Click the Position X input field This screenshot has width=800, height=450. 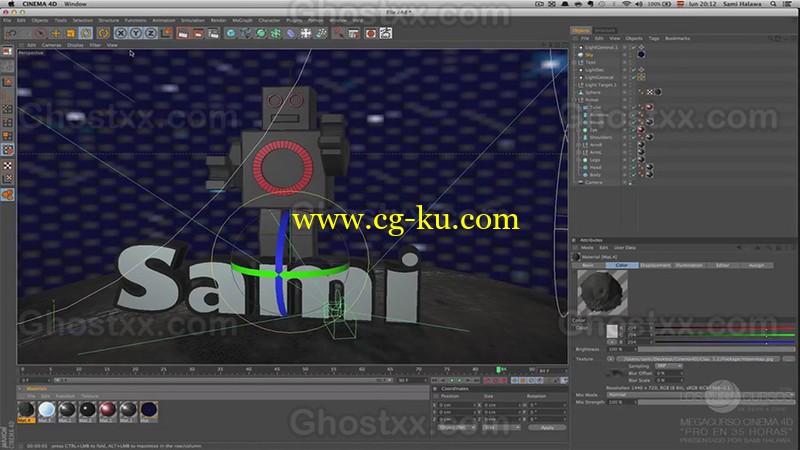(455, 405)
